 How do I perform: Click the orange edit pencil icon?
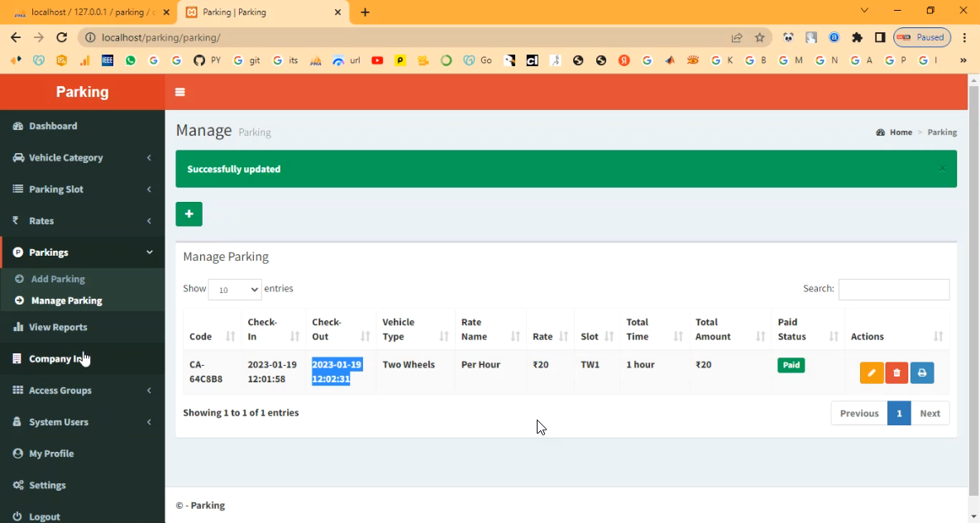pos(872,373)
